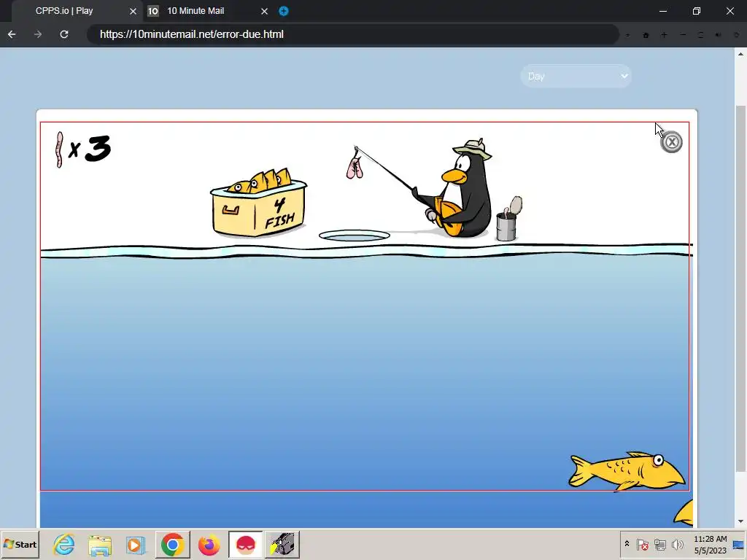
Task: Click the zoom out minus icon
Action: [683, 35]
